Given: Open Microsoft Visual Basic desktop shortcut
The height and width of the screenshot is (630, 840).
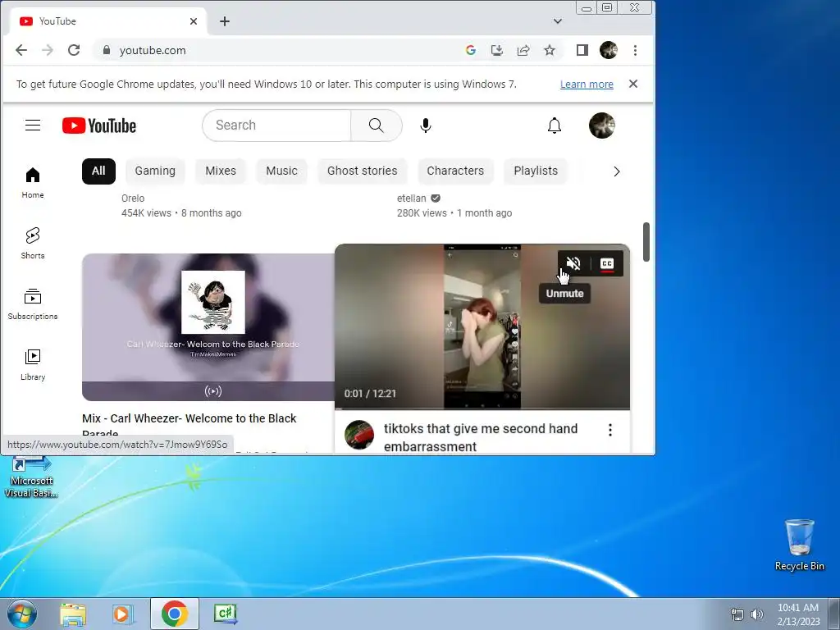Looking at the screenshot, I should click(x=30, y=477).
